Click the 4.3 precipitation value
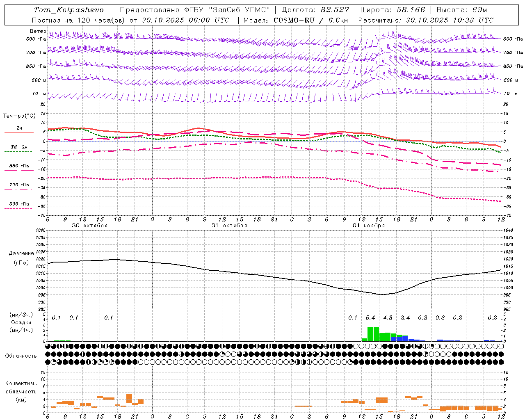 (388, 318)
